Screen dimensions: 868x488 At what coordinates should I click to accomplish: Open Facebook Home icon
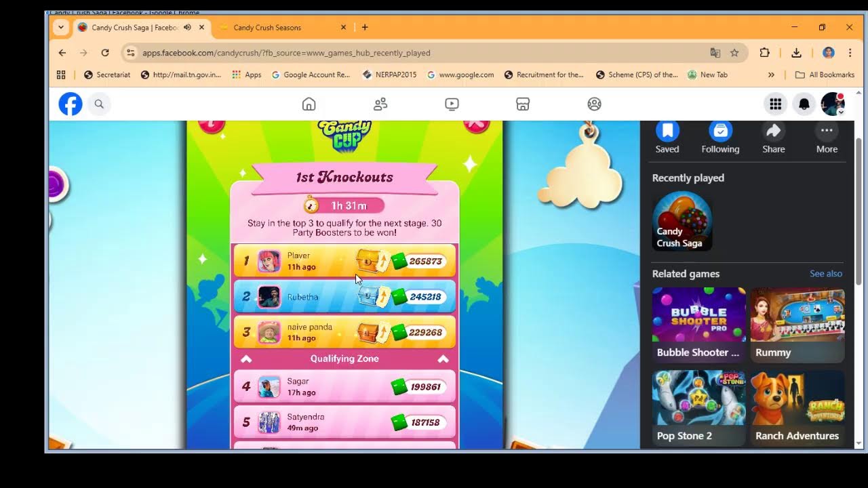(x=309, y=104)
